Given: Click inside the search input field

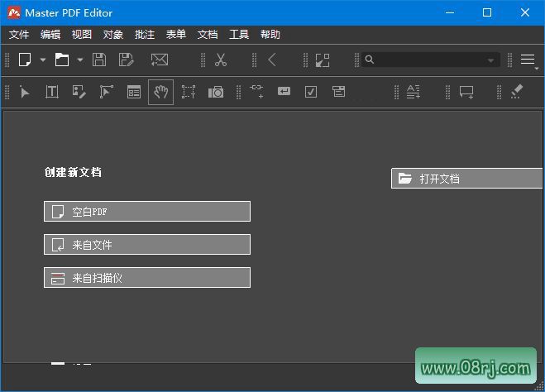Looking at the screenshot, I should (430, 60).
